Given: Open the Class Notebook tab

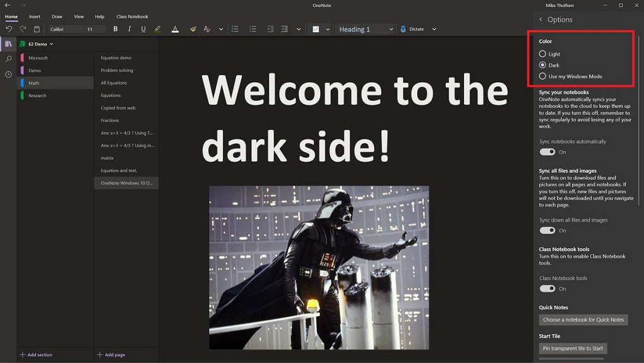Looking at the screenshot, I should (x=132, y=16).
